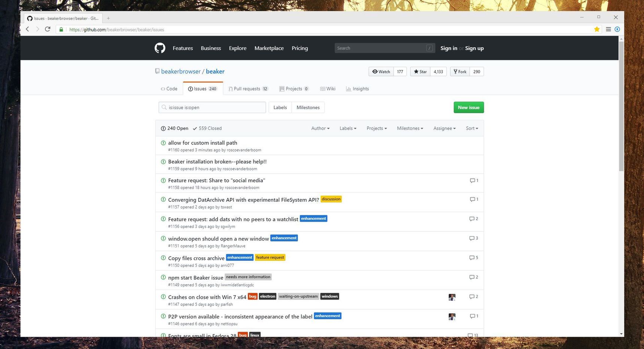
Task: Open the Code tab
Action: (x=169, y=89)
